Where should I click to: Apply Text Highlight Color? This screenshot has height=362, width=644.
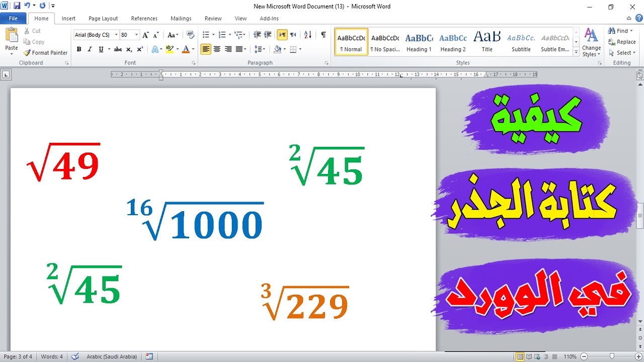click(x=171, y=49)
